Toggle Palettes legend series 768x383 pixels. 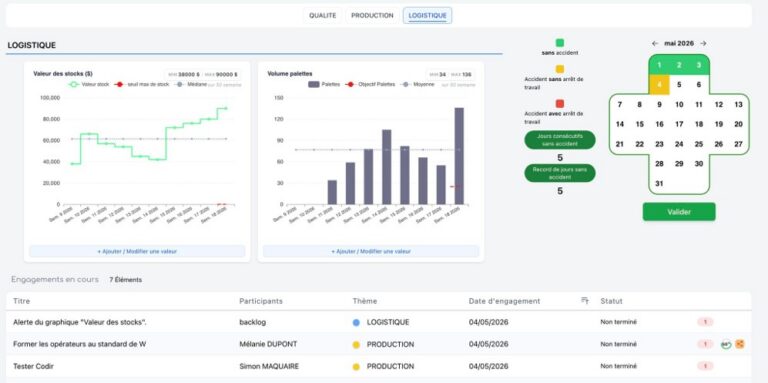point(324,85)
